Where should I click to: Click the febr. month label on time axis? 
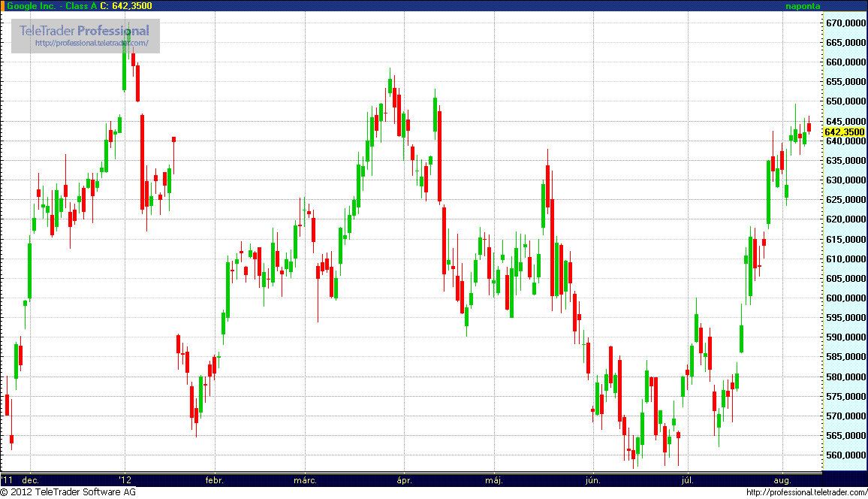pos(215,480)
